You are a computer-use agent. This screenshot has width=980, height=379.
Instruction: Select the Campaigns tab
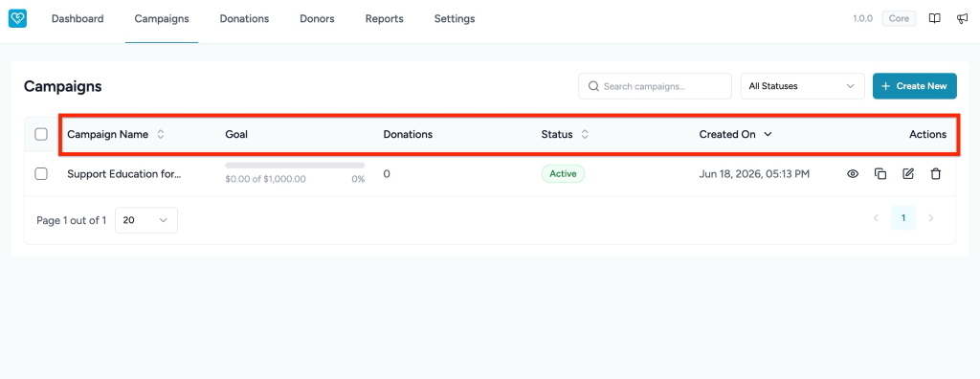pos(162,19)
